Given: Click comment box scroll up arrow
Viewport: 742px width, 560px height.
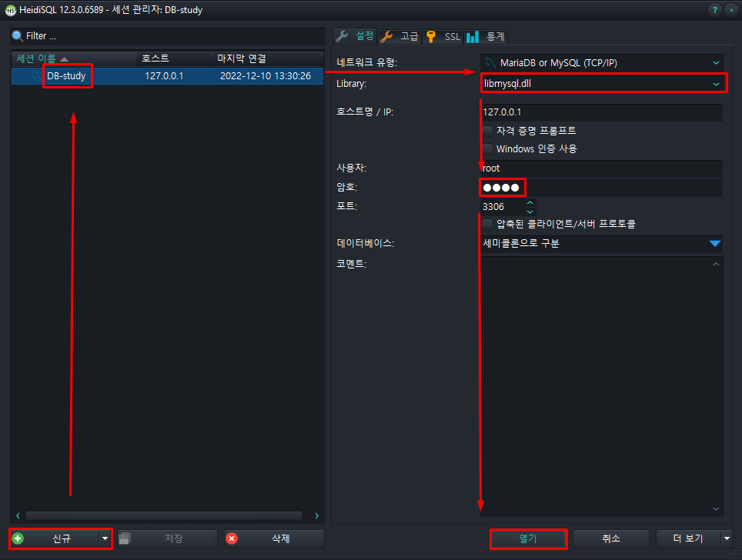Looking at the screenshot, I should (716, 265).
